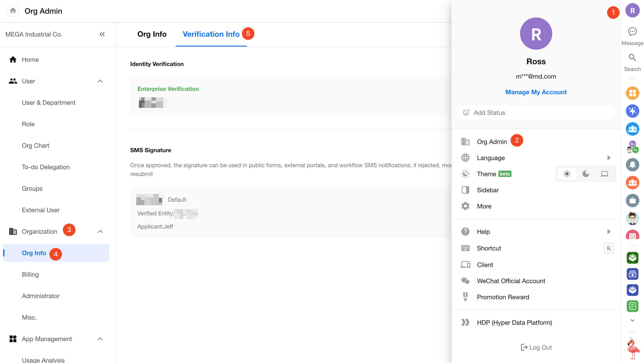The width and height of the screenshot is (644, 363).
Task: Switch to the Org Info tab
Action: [x=152, y=34]
